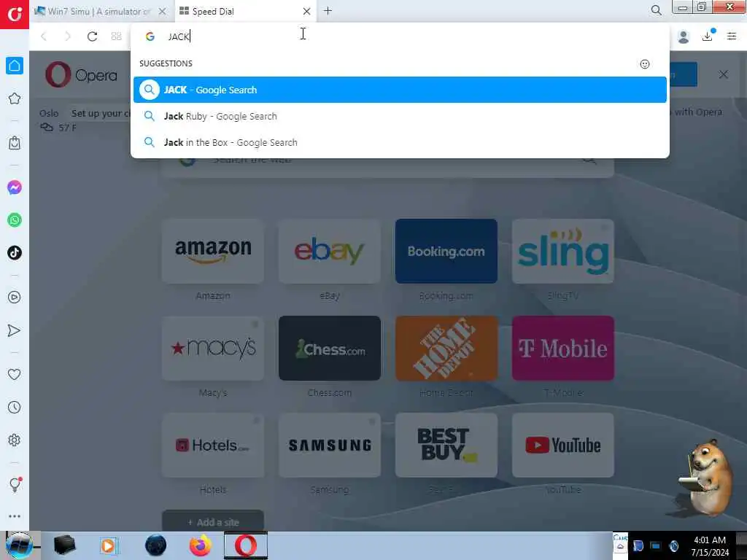Open the YouTube speed dial tile
This screenshot has width=747, height=560.
pyautogui.click(x=563, y=446)
